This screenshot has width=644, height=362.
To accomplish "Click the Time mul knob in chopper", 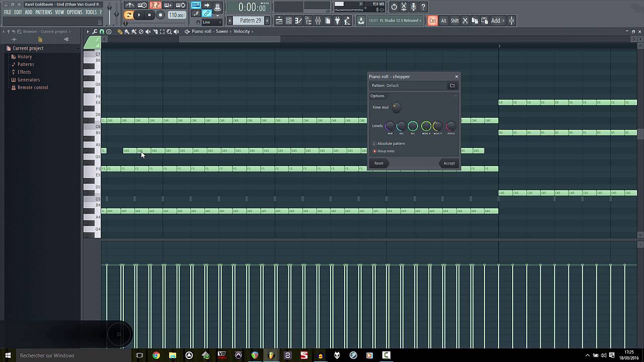I will pos(396,107).
